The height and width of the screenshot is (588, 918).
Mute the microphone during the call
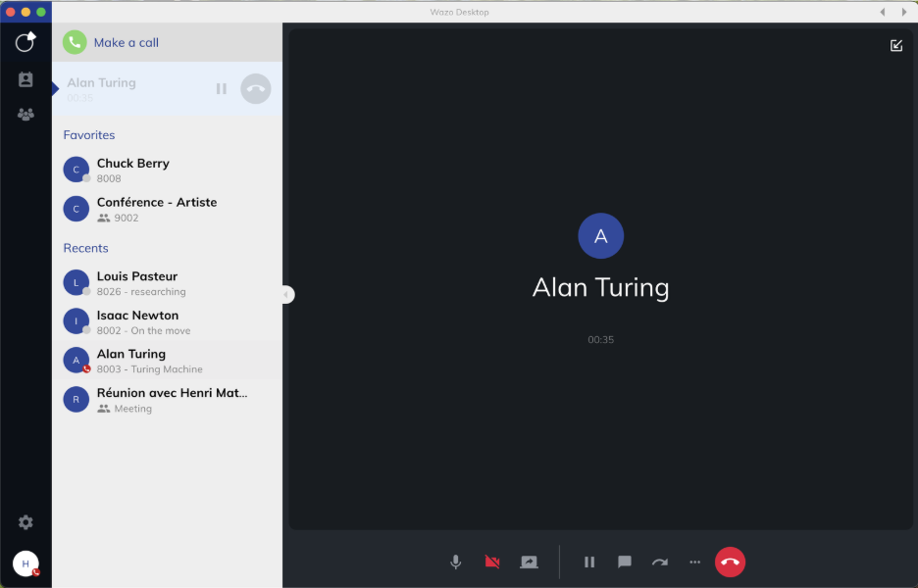point(455,562)
